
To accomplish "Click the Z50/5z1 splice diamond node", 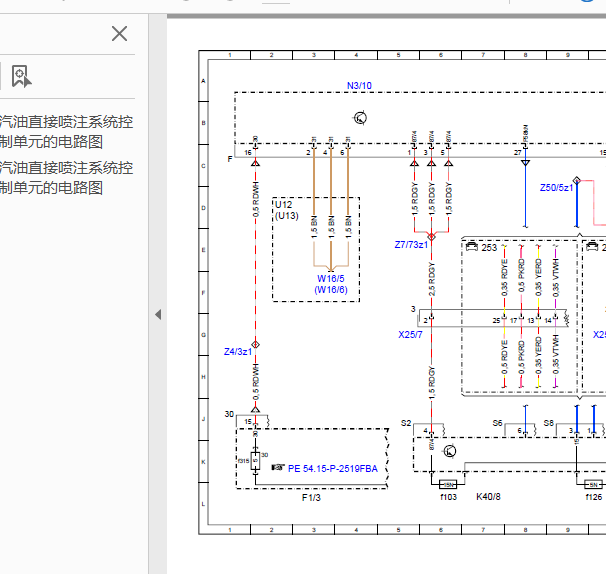I will pos(577,180).
